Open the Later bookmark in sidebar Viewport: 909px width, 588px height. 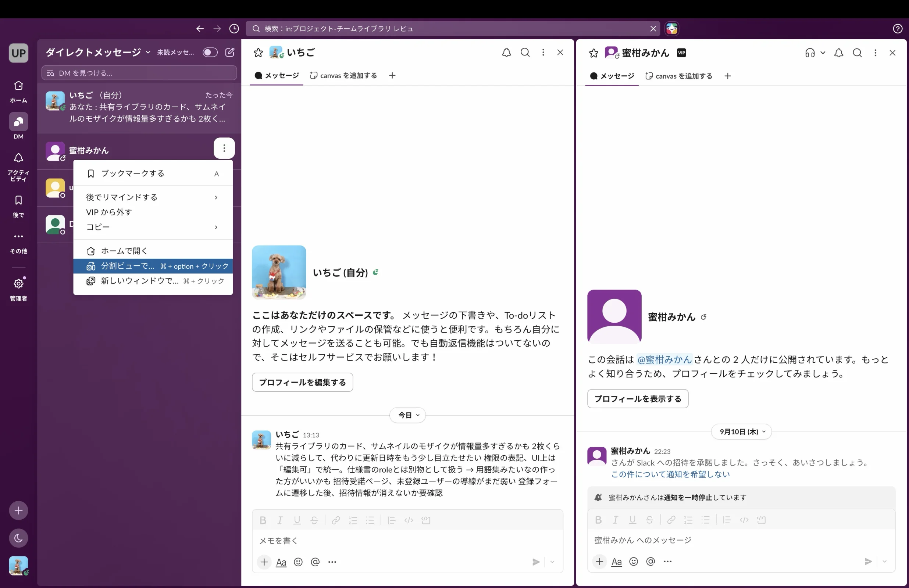(18, 207)
